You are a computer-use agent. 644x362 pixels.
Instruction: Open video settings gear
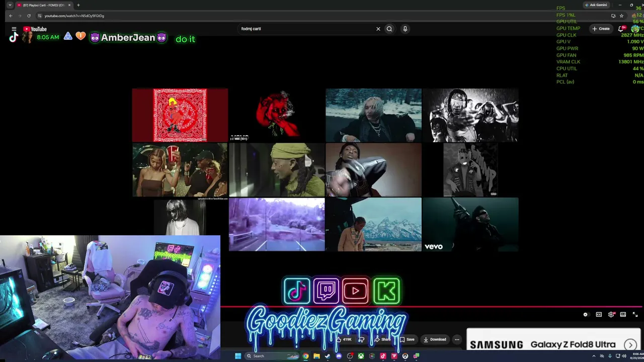(611, 314)
